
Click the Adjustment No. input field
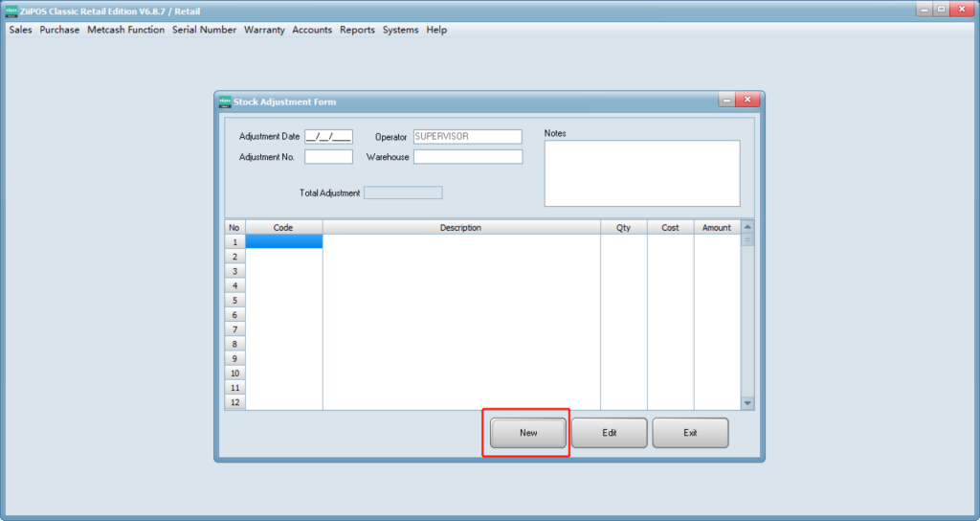point(328,157)
